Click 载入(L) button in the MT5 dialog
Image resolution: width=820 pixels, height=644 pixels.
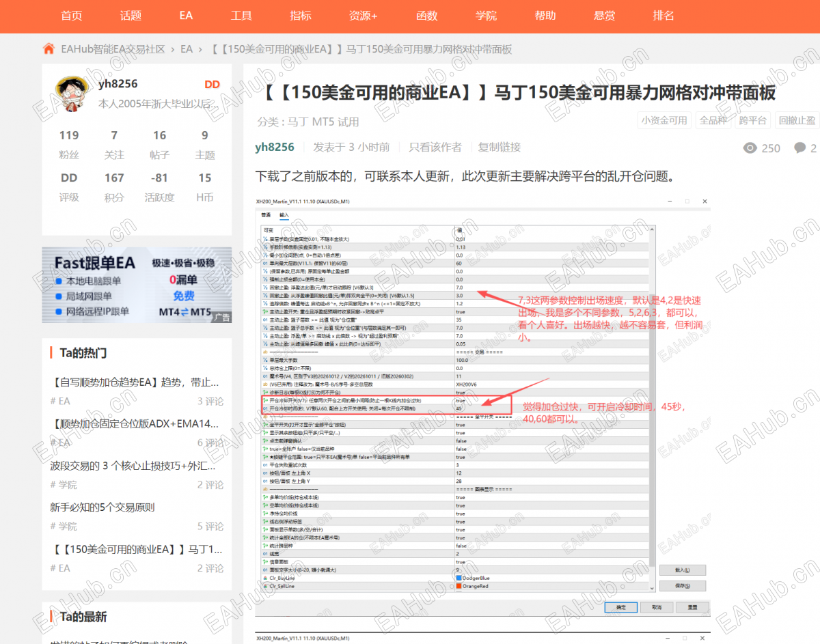[682, 570]
